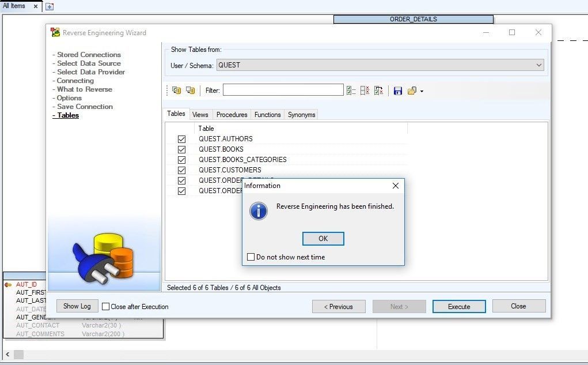Click the wizard's Close button
The height and width of the screenshot is (365, 588).
[519, 306]
